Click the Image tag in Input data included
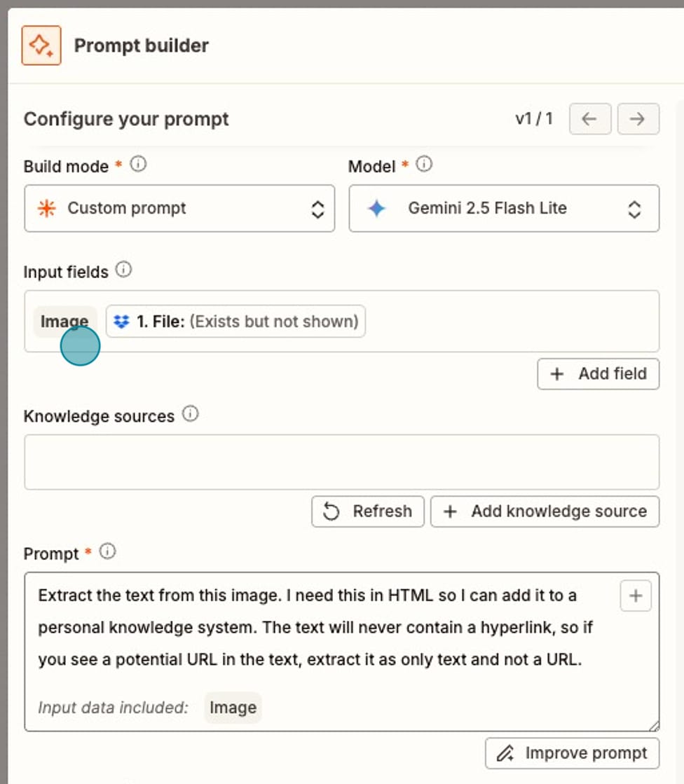 (233, 708)
